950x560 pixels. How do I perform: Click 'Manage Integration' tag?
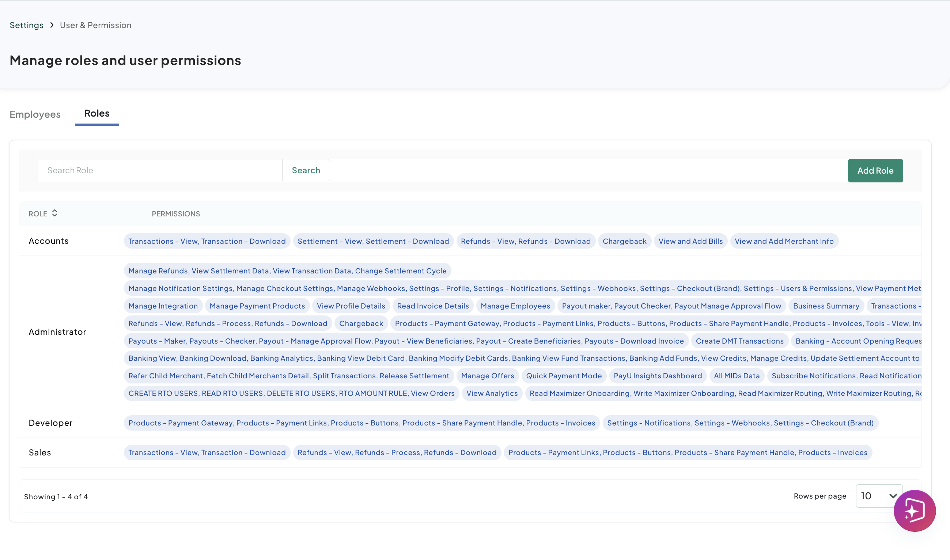(x=163, y=306)
